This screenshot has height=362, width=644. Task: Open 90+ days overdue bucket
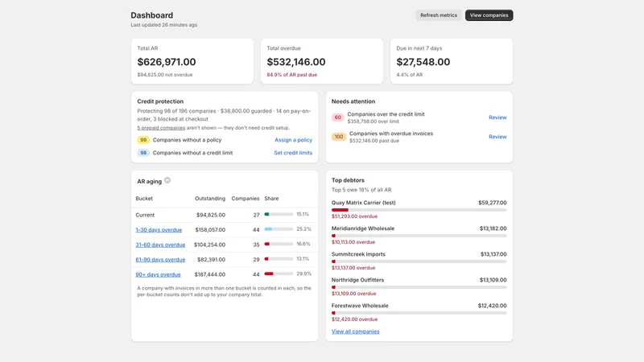click(158, 274)
